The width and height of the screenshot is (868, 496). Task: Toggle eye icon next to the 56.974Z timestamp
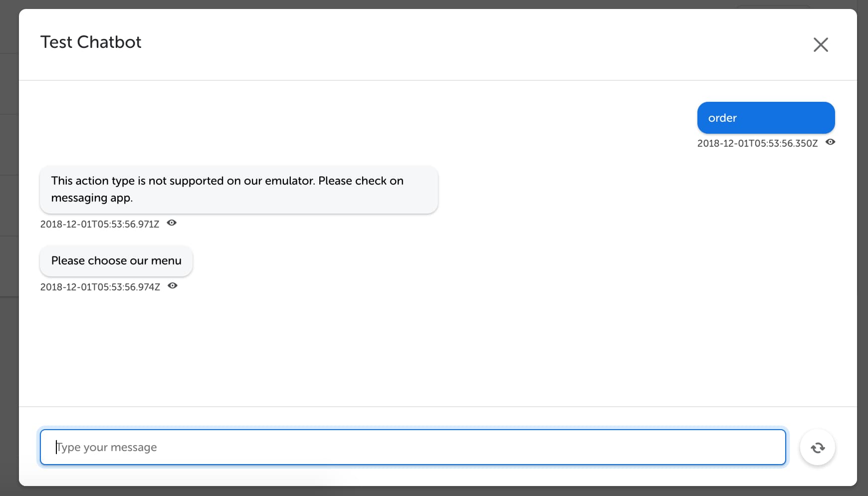click(x=173, y=286)
